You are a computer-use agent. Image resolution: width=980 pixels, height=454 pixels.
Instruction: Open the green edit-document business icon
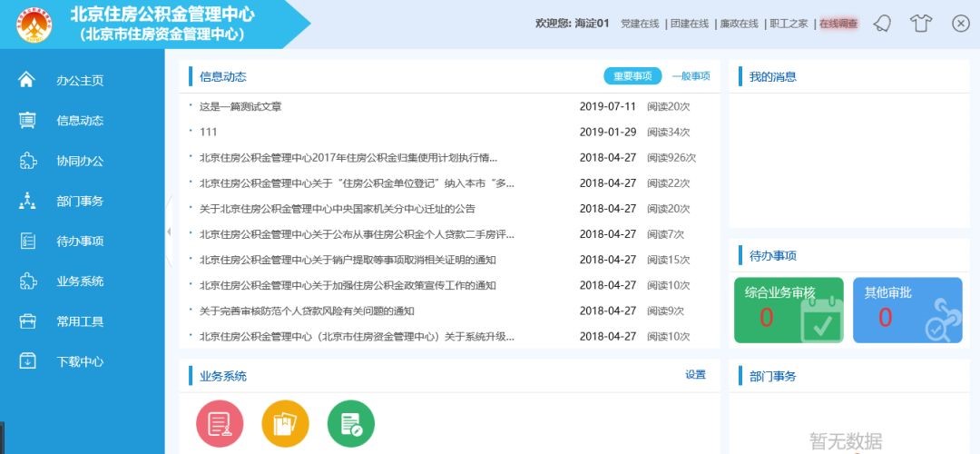point(350,424)
